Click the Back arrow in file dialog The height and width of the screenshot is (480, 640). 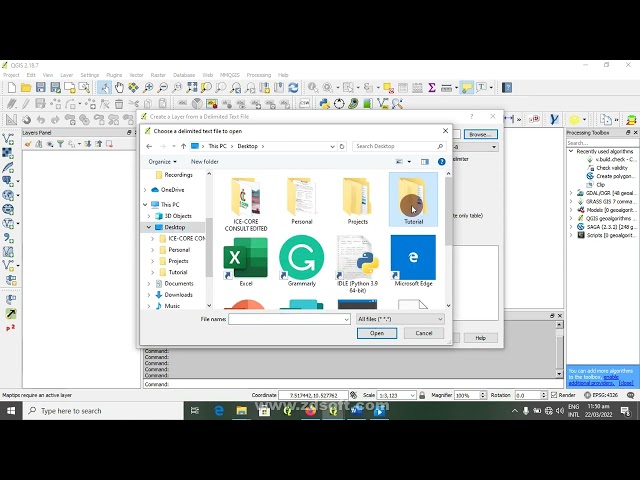tap(149, 146)
